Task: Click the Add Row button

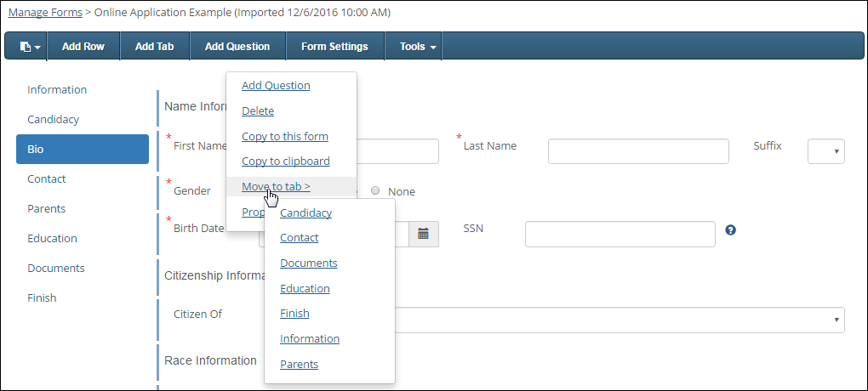Action: 83,47
